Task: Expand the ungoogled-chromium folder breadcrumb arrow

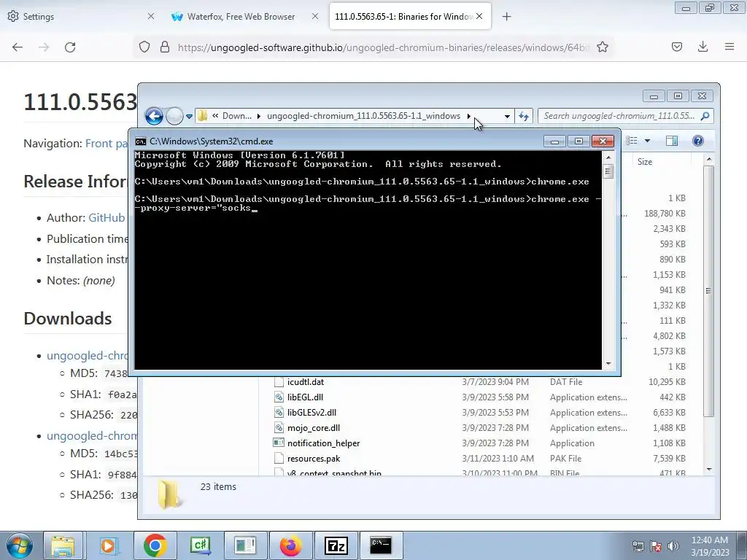Action: pyautogui.click(x=469, y=116)
